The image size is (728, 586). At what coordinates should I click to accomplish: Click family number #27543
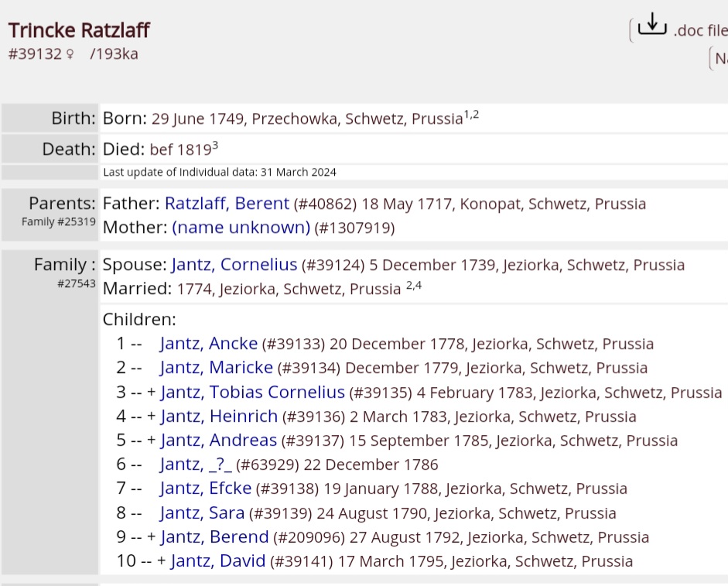77,284
